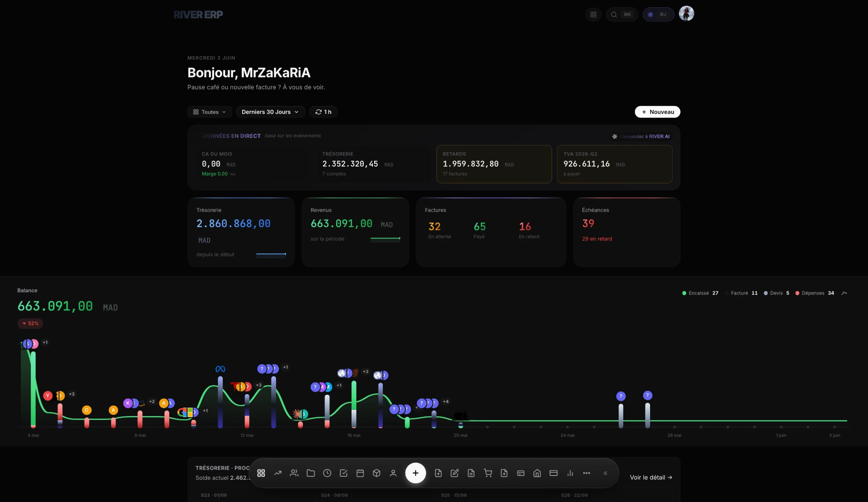868x502 pixels.
Task: Open the CA DU MOIS card
Action: coord(254,164)
